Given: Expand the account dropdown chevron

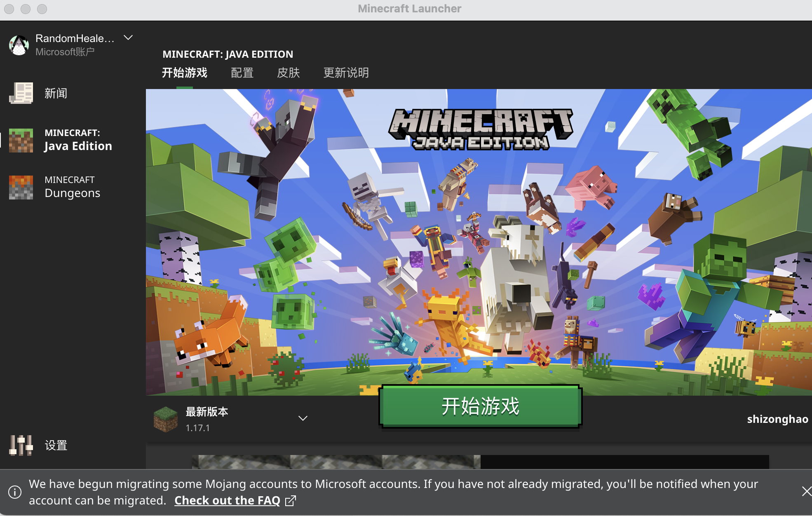Looking at the screenshot, I should tap(128, 38).
